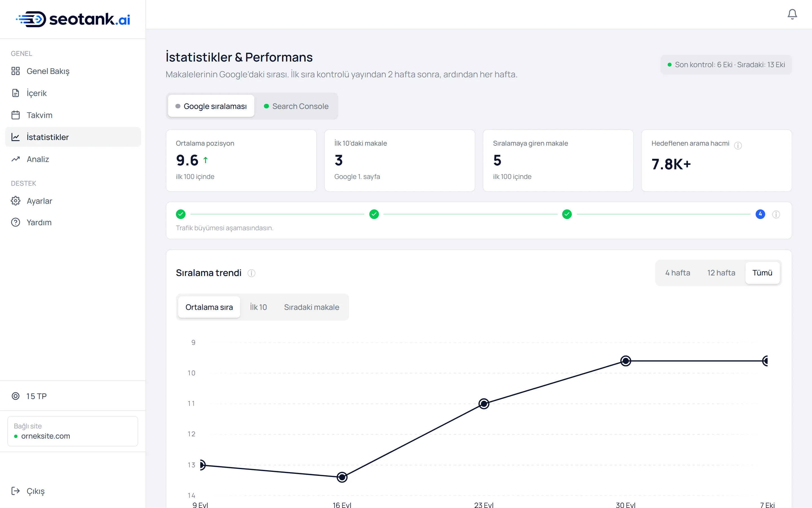Click the Ortalama pozisyon 9.6 card
This screenshot has height=508, width=812.
click(x=241, y=161)
